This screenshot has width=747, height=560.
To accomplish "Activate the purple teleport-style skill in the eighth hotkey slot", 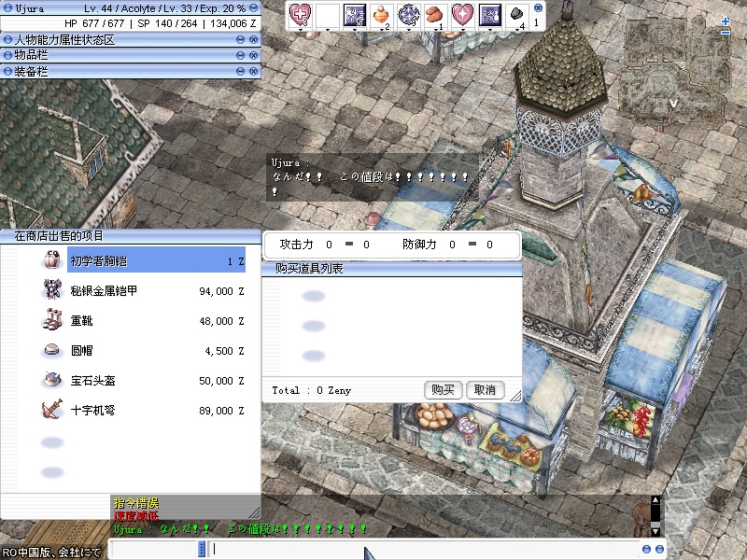I will click(x=490, y=14).
